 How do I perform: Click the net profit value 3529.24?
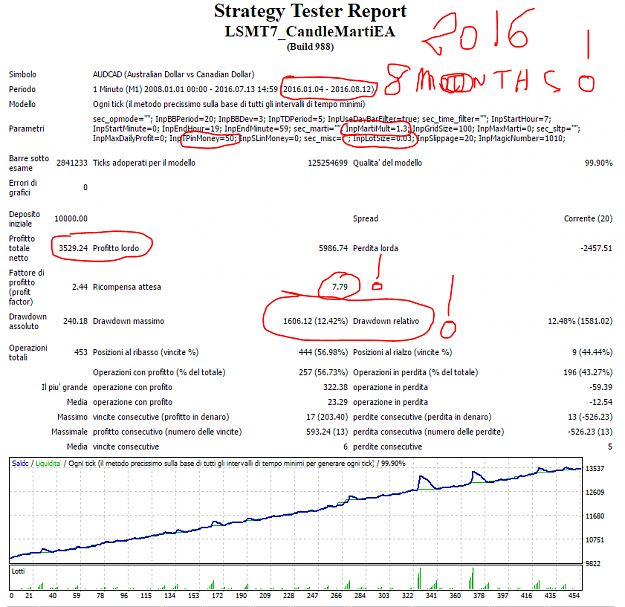point(73,248)
